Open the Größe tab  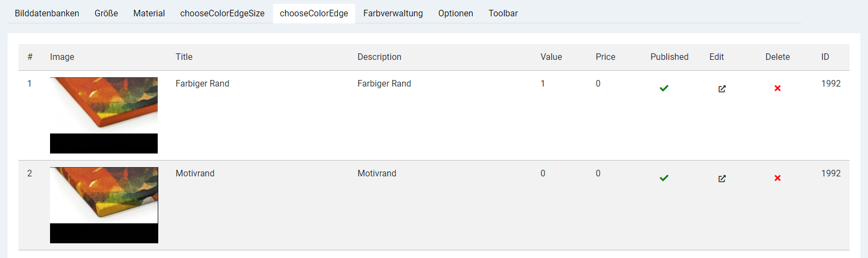[x=106, y=13]
